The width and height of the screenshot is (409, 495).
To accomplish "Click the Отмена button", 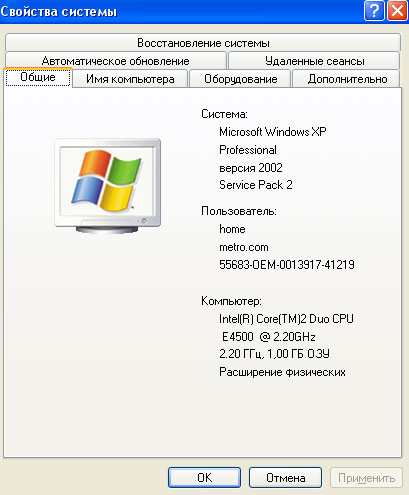I will pyautogui.click(x=285, y=478).
